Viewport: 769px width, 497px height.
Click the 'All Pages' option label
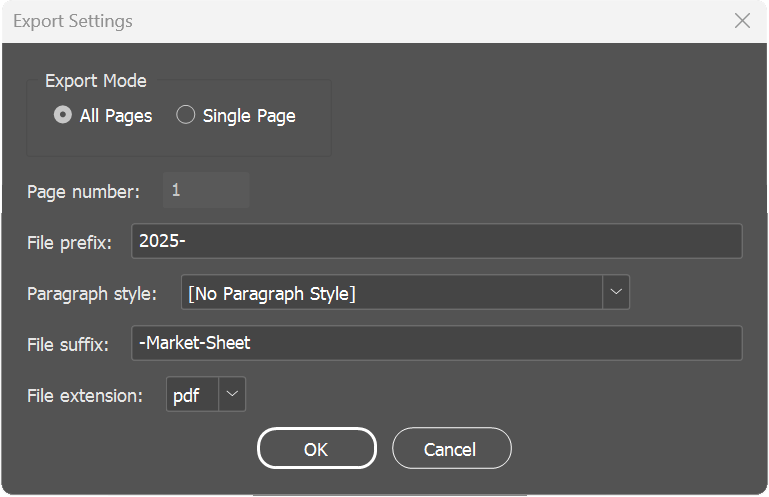click(x=116, y=116)
